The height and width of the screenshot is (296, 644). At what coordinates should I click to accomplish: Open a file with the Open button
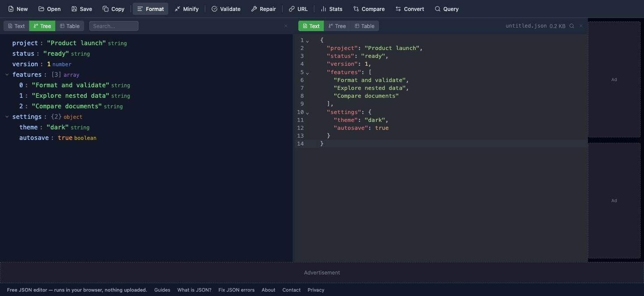click(x=50, y=9)
